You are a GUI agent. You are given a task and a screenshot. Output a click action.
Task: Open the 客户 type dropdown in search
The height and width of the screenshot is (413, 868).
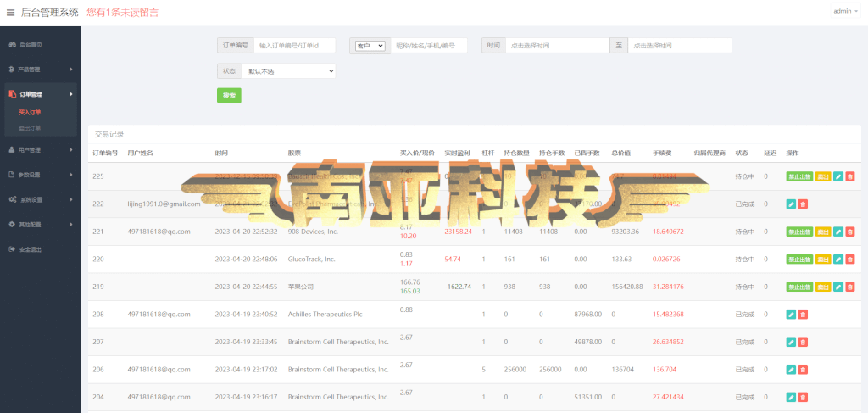coord(370,46)
